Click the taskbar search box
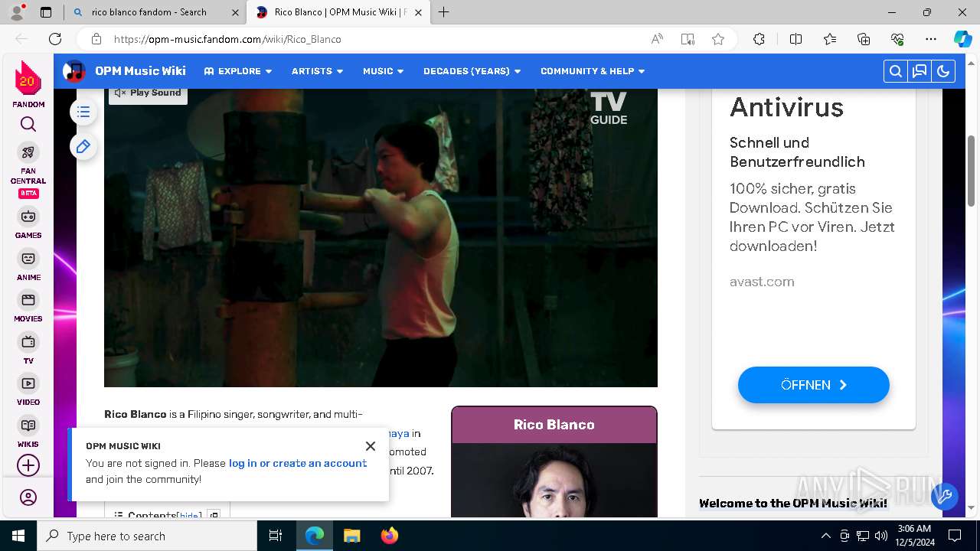This screenshot has height=551, width=980. tap(147, 536)
